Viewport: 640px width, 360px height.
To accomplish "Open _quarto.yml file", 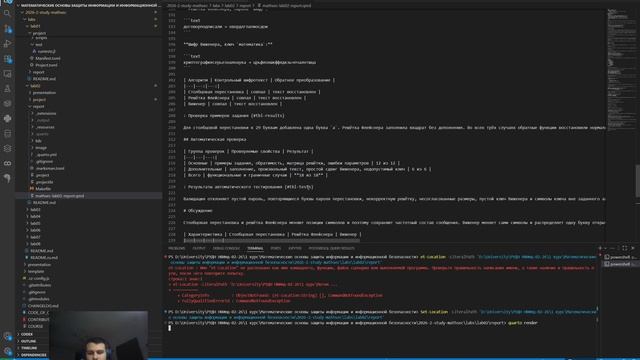I will [x=47, y=155].
